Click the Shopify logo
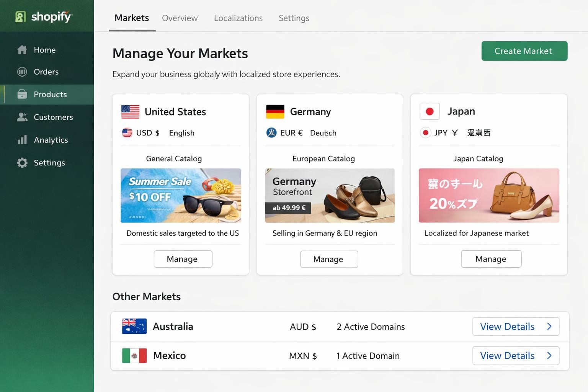588x392 pixels. pyautogui.click(x=44, y=16)
